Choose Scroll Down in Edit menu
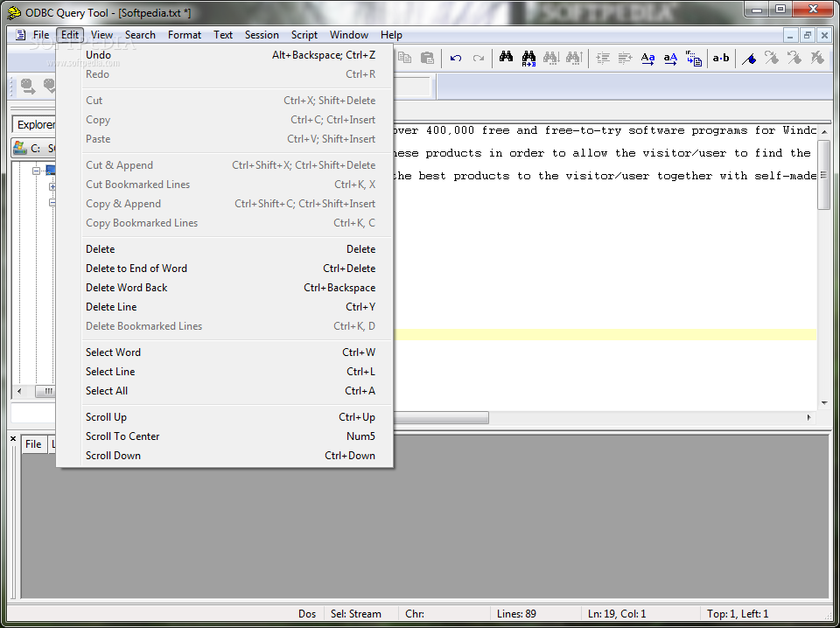This screenshot has width=840, height=628. pyautogui.click(x=225, y=456)
